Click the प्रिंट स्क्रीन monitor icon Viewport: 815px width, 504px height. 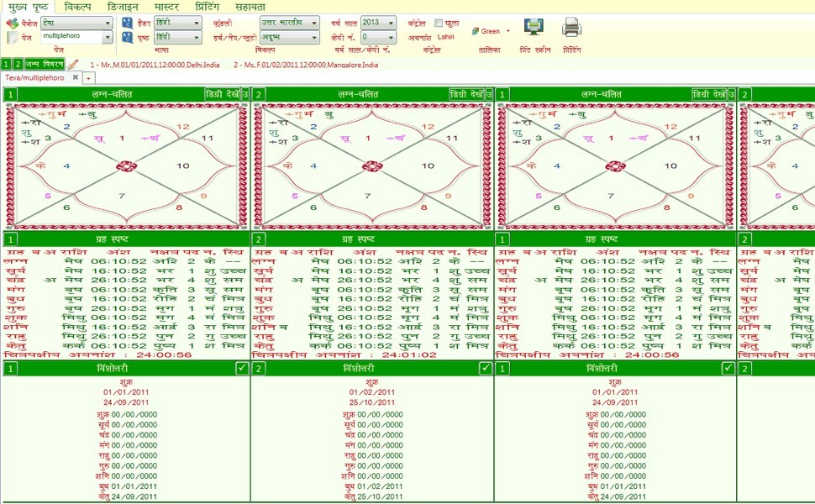534,27
